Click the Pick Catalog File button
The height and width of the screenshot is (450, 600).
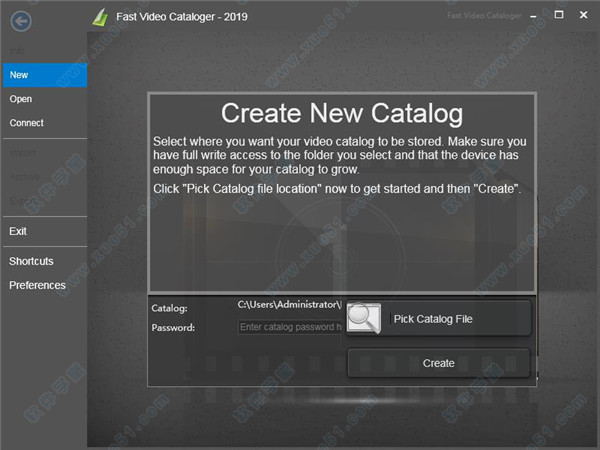pyautogui.click(x=439, y=318)
